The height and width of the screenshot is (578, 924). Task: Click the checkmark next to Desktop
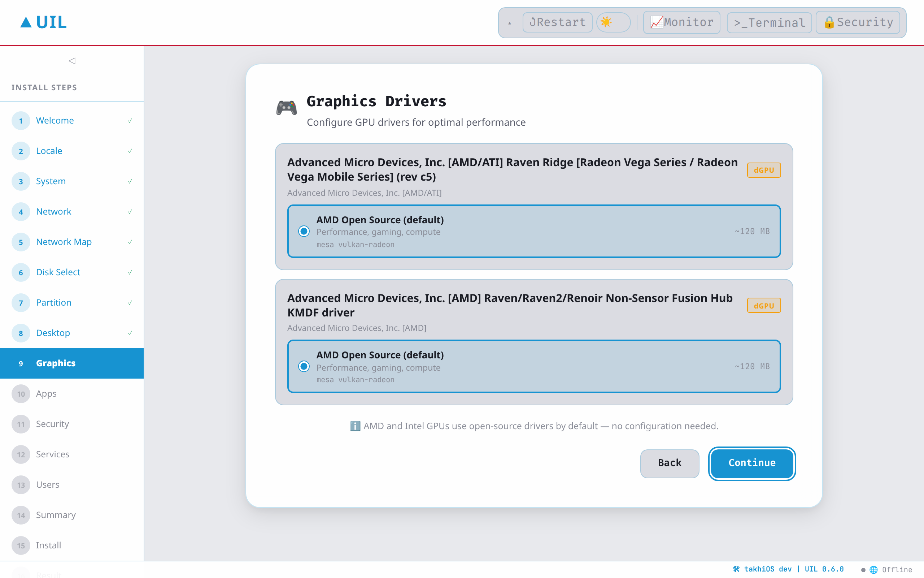130,333
